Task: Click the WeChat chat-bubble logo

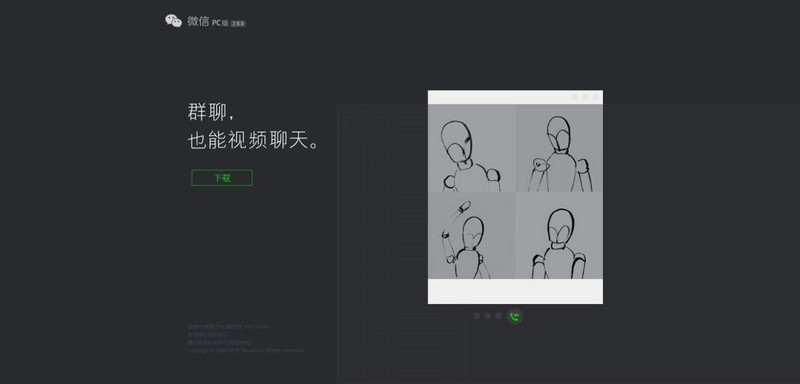Action: tap(173, 21)
